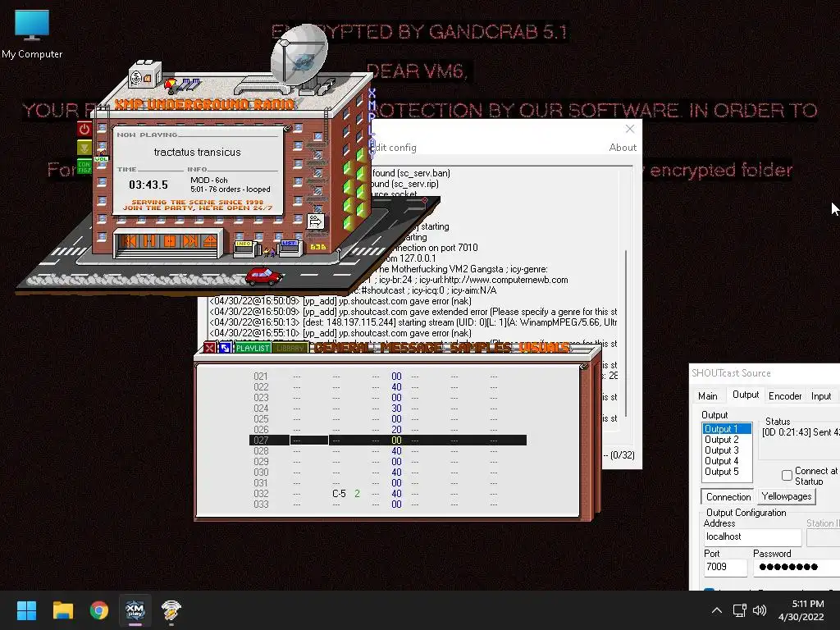Select Output 3 in the output list

727,450
